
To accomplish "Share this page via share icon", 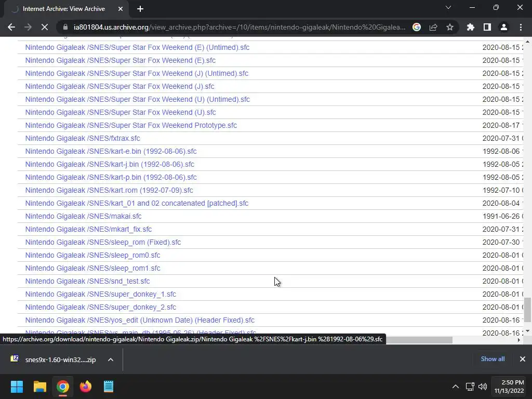I will [433, 27].
